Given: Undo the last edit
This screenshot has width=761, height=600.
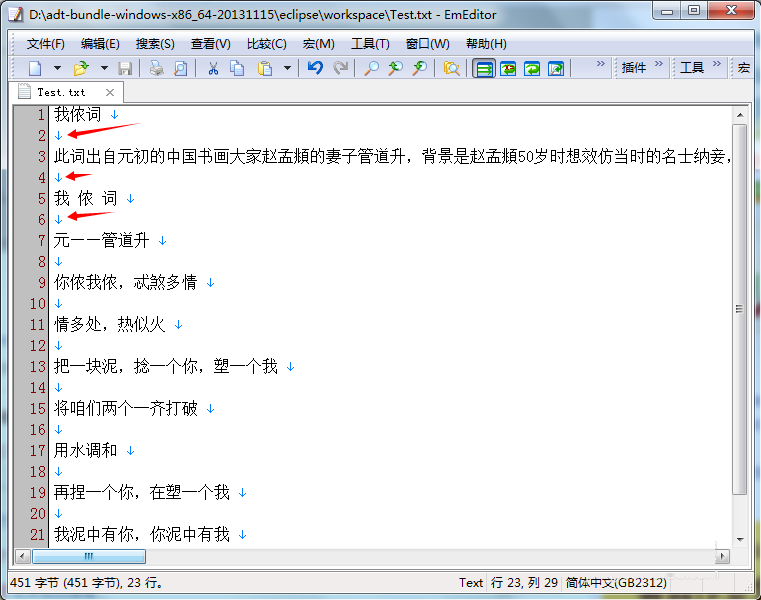Looking at the screenshot, I should click(315, 68).
